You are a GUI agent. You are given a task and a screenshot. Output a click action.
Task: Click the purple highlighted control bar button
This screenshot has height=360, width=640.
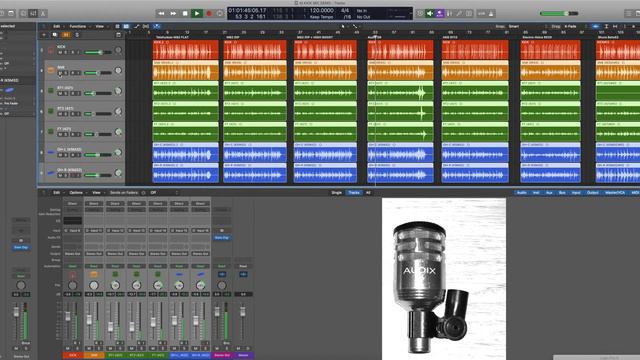click(x=440, y=13)
